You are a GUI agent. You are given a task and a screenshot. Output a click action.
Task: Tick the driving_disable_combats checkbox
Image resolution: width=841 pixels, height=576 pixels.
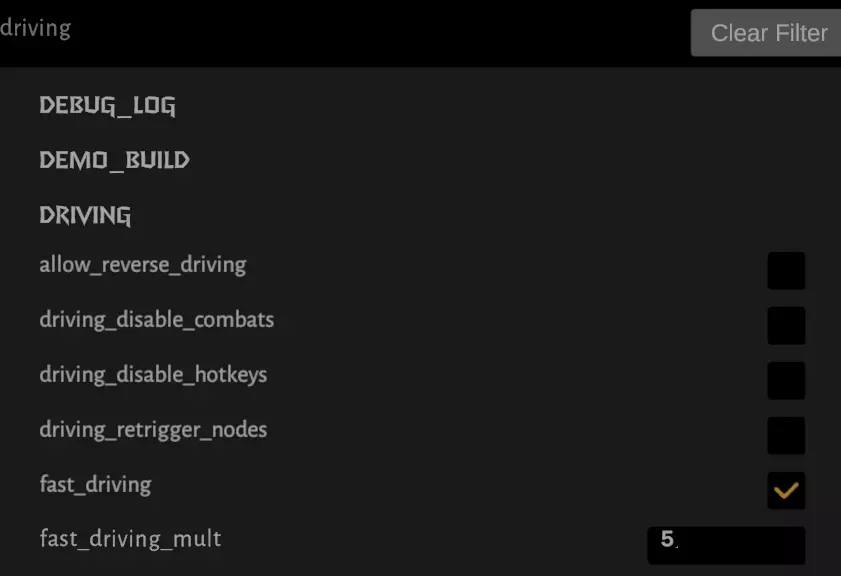click(x=786, y=325)
